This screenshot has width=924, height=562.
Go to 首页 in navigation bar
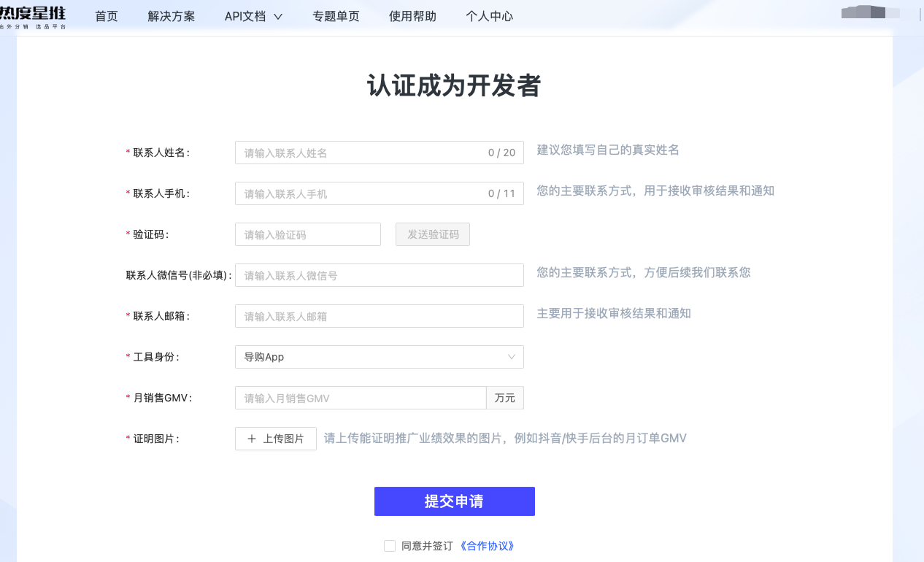pos(107,16)
